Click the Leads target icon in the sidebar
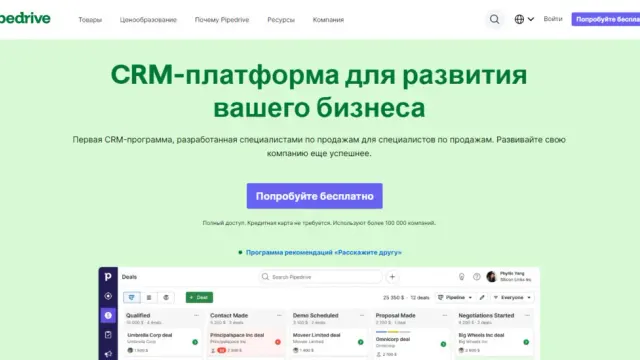Screen dimensions: 640x360 pos(108,296)
